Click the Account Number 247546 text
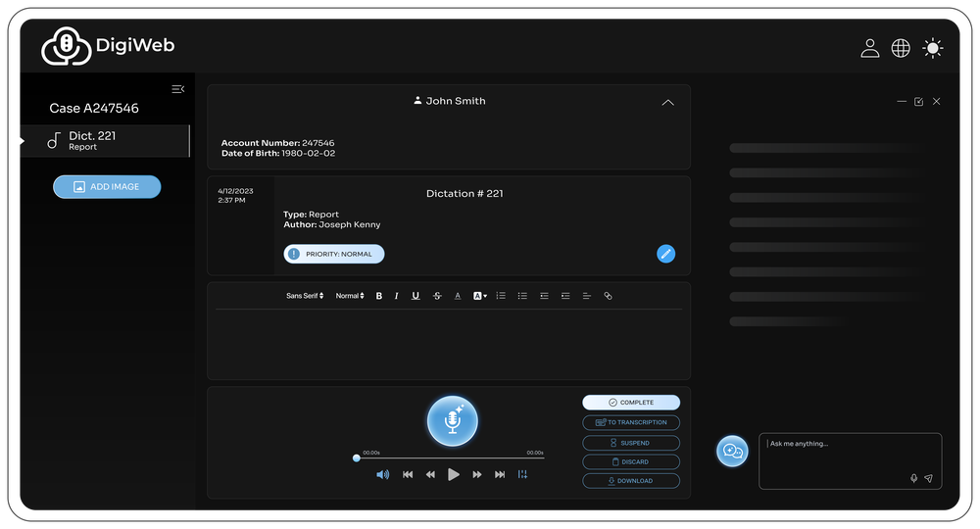This screenshot has height=529, width=980. click(x=277, y=143)
